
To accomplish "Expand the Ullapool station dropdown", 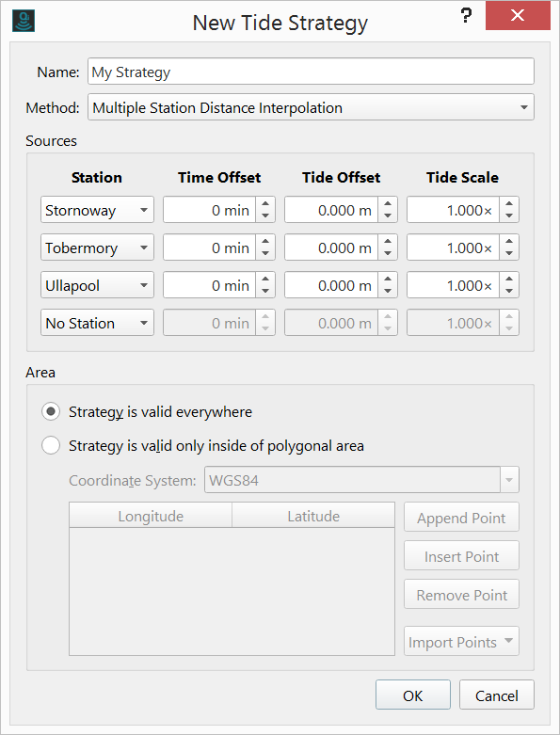I will [97, 285].
